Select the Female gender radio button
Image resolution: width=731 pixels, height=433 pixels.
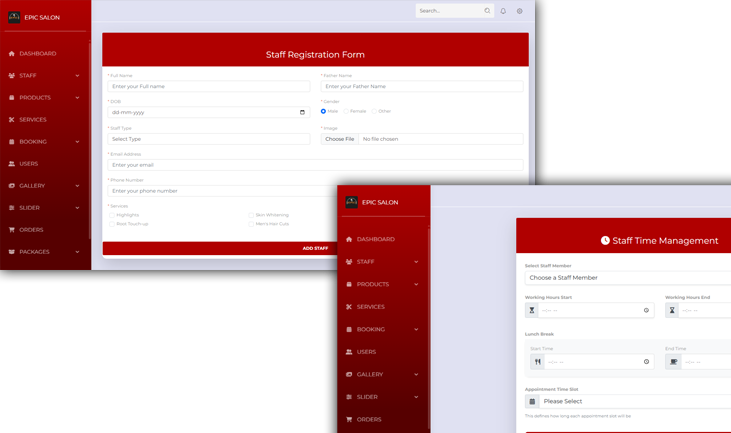click(346, 111)
